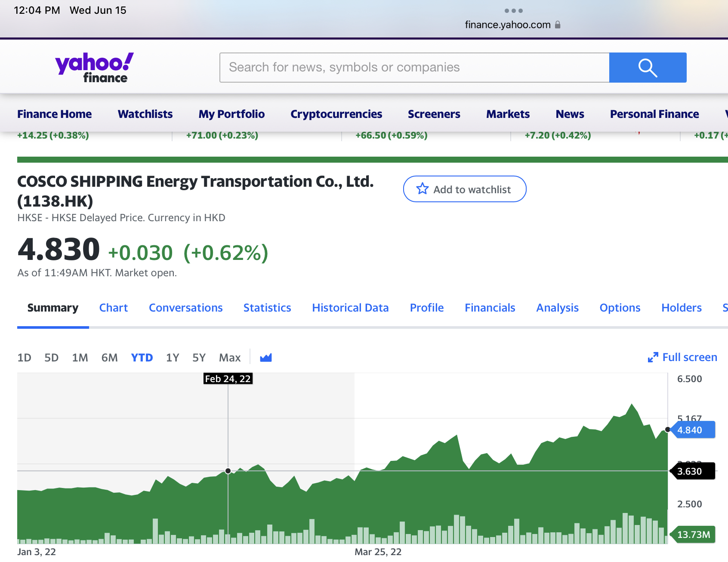Screen dimensions: 728x562
Task: Add COSCO SHIPPING to watchlist
Action: (x=465, y=189)
